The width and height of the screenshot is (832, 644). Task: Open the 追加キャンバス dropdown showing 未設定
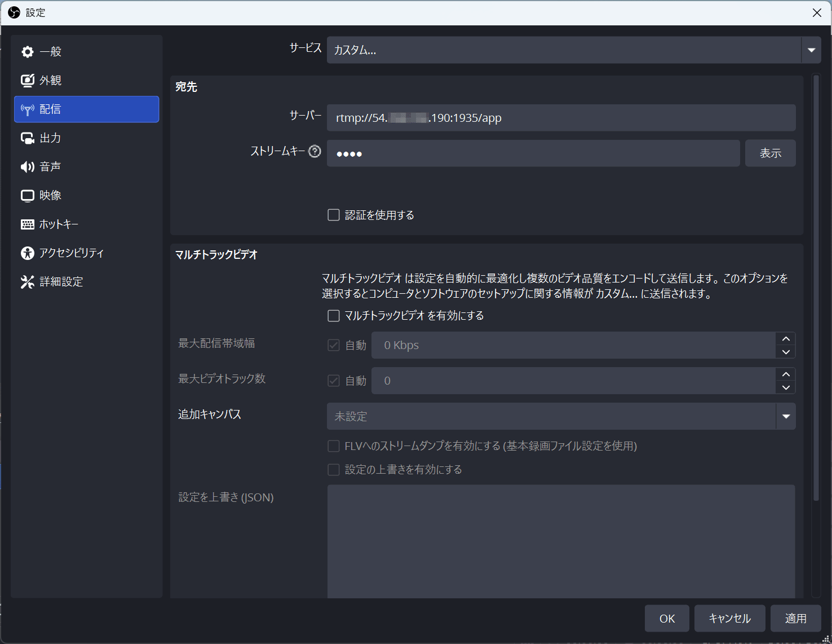pyautogui.click(x=561, y=416)
